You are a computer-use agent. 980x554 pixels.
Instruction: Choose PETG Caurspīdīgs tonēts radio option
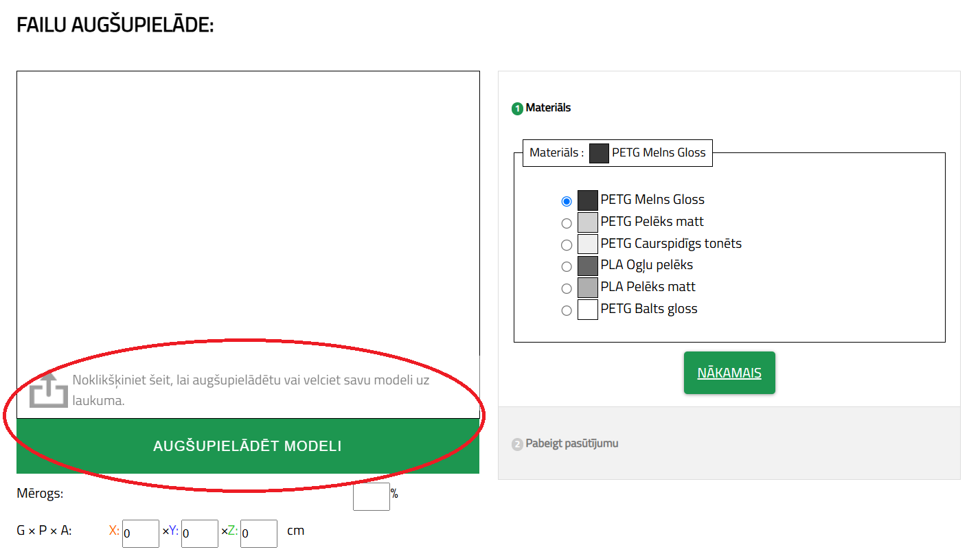567,245
